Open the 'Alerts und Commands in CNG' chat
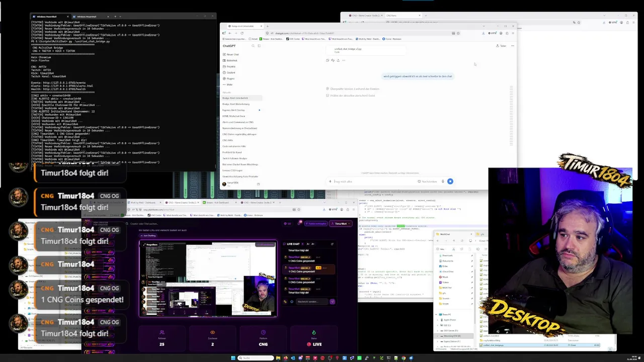644x362 pixels. tap(238, 122)
